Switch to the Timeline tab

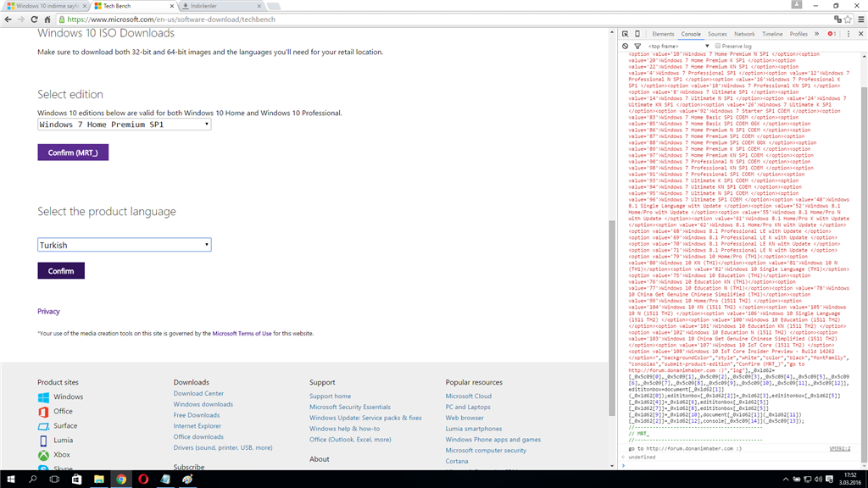(771, 34)
